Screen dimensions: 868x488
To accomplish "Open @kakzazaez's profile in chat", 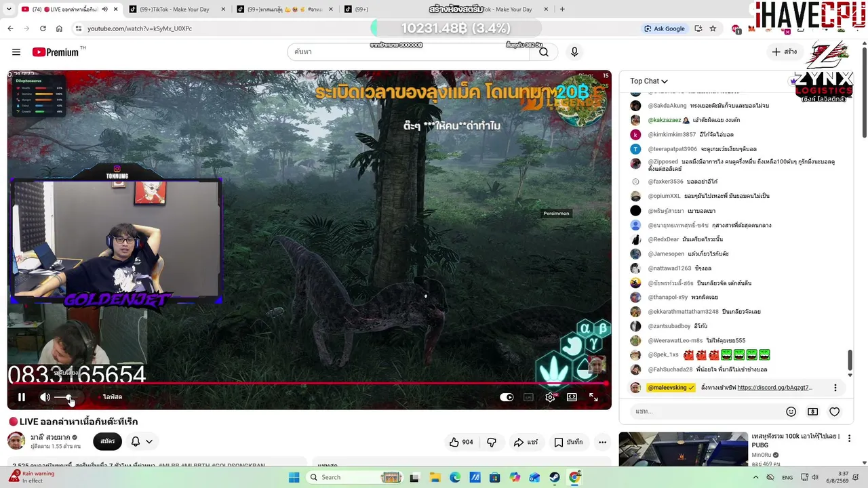I will pos(665,120).
